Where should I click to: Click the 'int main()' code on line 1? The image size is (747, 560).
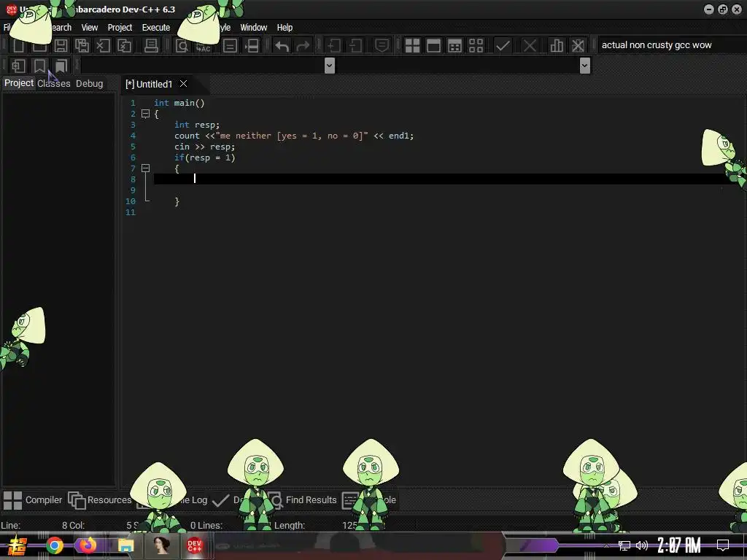tap(179, 103)
